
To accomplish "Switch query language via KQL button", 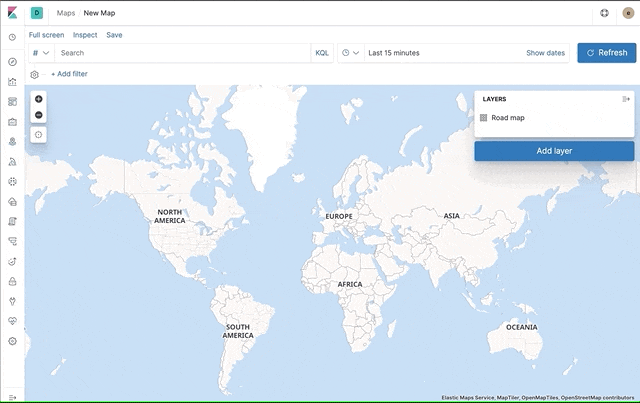I will pos(322,53).
